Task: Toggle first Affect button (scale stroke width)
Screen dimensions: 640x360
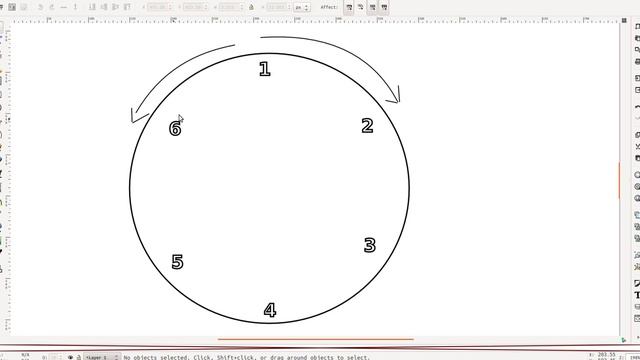Action: pyautogui.click(x=349, y=7)
